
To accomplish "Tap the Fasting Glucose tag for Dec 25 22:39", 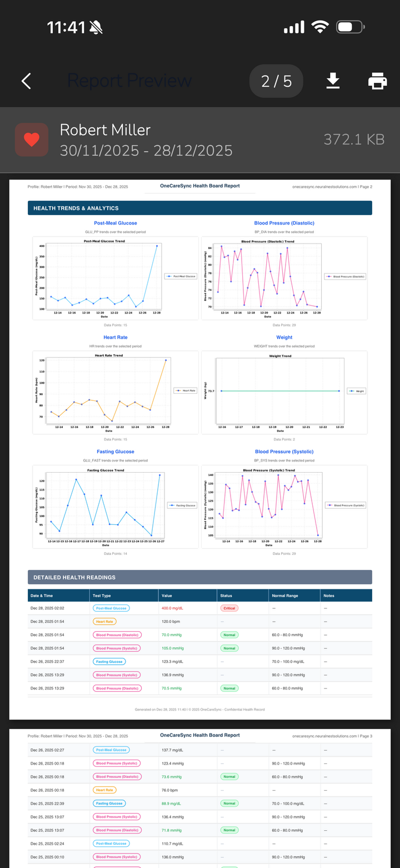I will [109, 803].
